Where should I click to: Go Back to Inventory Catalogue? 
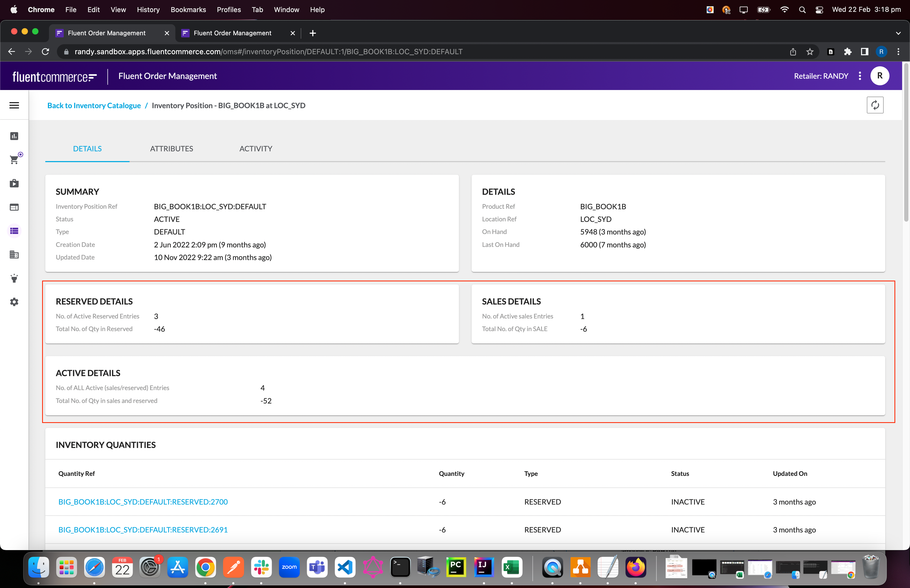(x=94, y=105)
